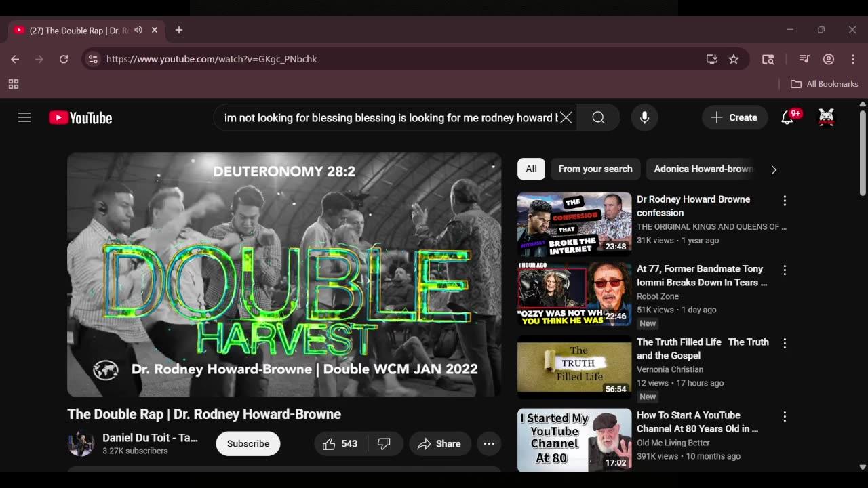Open title How To Start A YouTube Channel
The image size is (868, 488).
click(697, 422)
